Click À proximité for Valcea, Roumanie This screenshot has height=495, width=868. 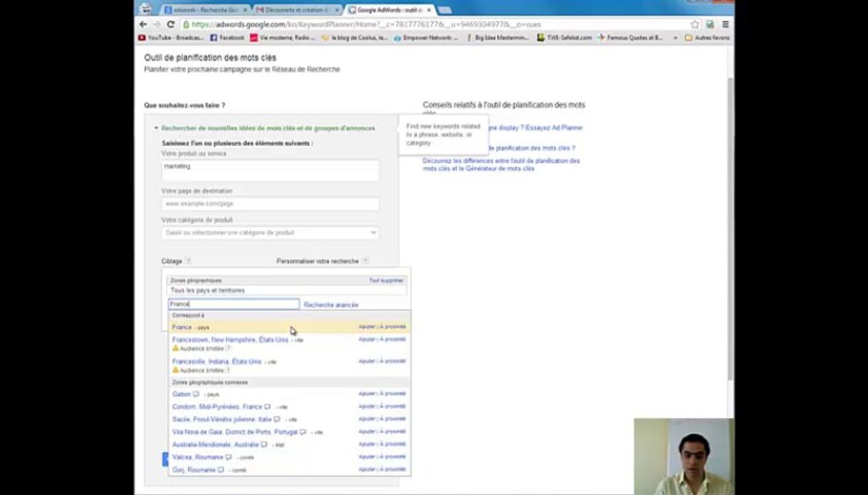(x=393, y=456)
